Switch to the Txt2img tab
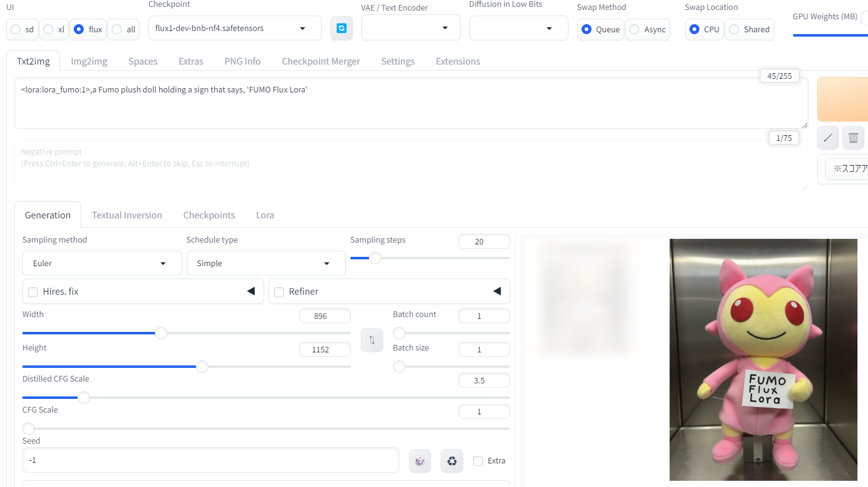The width and height of the screenshot is (868, 487). pos(33,61)
